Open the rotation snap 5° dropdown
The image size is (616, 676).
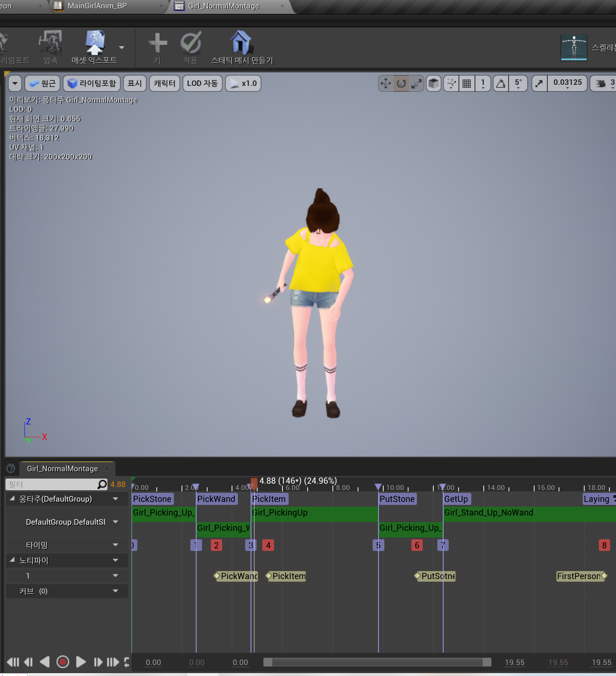click(x=518, y=83)
